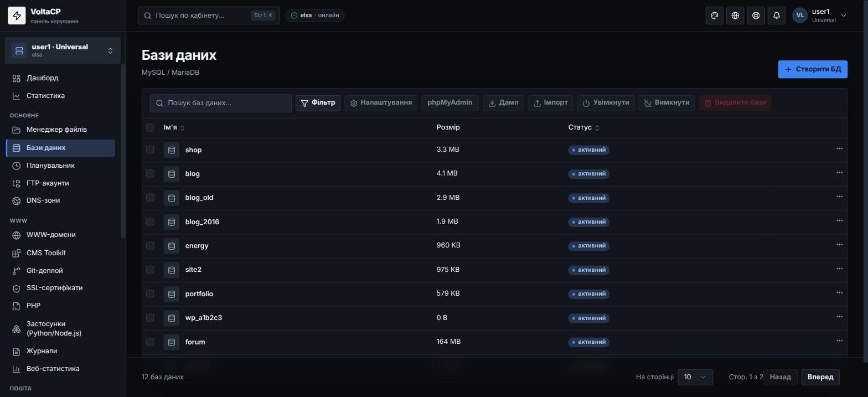Click the Імпорт toolbar button
The height and width of the screenshot is (397, 868).
pos(551,103)
